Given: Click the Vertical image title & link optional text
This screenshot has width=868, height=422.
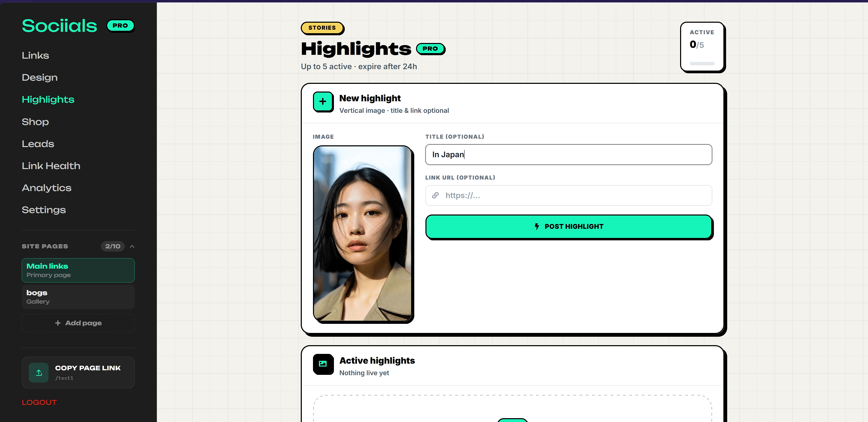Looking at the screenshot, I should (x=394, y=110).
